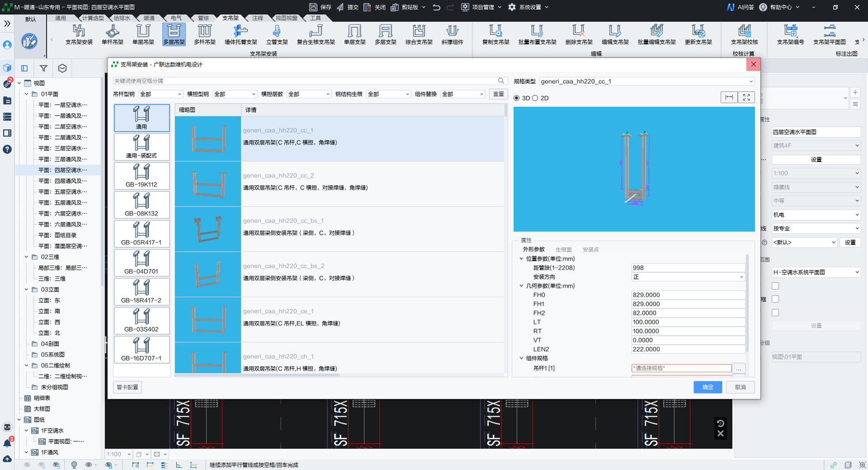
Task: Open the 规格类型 dropdown
Action: click(x=647, y=82)
